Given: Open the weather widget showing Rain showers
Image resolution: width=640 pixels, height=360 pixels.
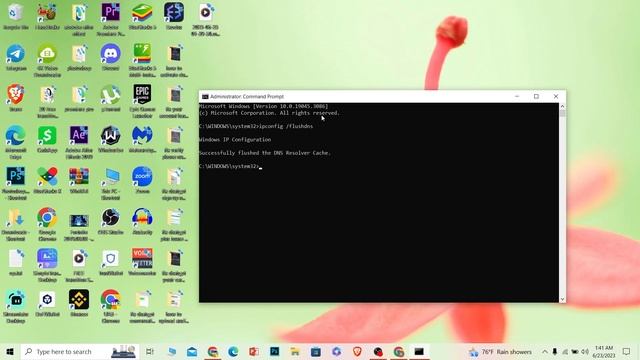Looking at the screenshot, I should tap(500, 352).
